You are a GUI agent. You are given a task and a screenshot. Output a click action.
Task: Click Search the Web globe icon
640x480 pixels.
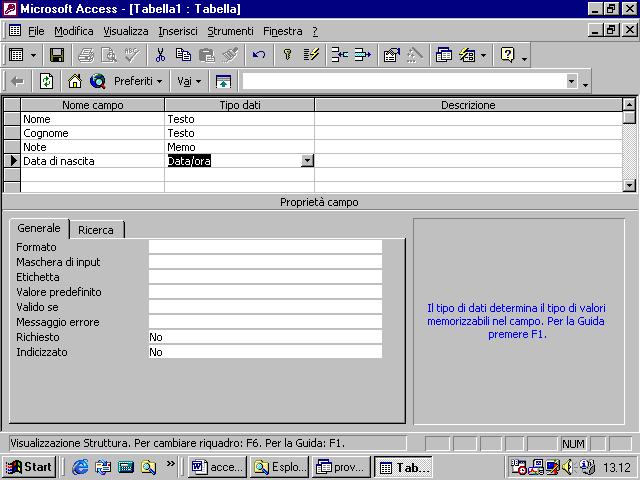pyautogui.click(x=98, y=81)
